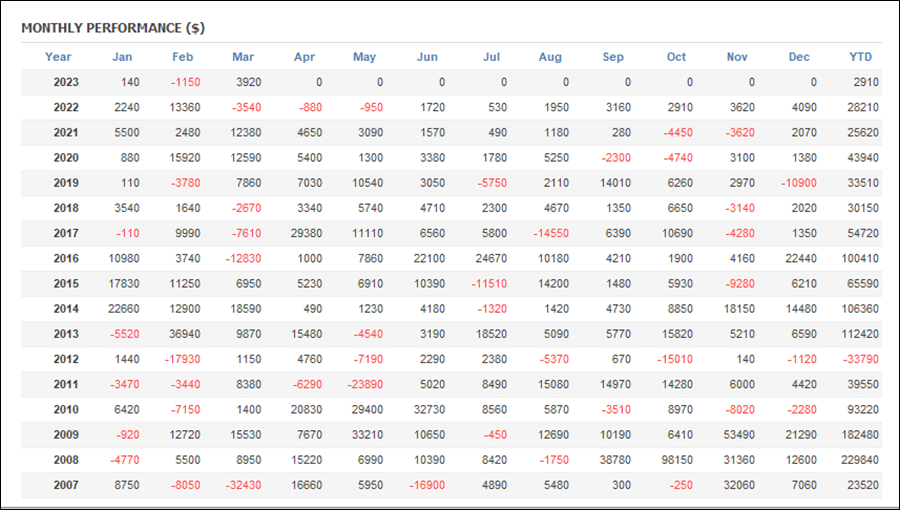Select the Mar column header
Viewport: 900px width, 510px height.
tap(243, 57)
